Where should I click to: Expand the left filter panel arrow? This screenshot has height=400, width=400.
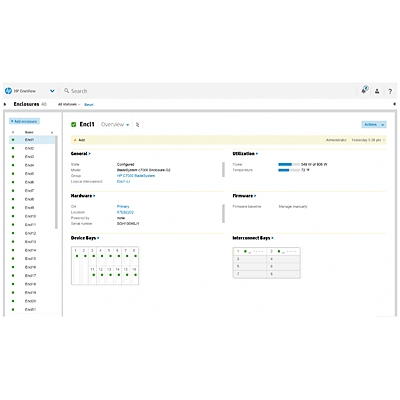point(5,104)
